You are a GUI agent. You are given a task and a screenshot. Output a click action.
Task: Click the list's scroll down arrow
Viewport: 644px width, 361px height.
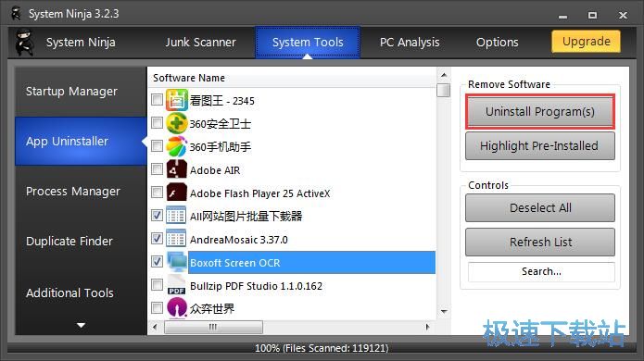(x=444, y=312)
